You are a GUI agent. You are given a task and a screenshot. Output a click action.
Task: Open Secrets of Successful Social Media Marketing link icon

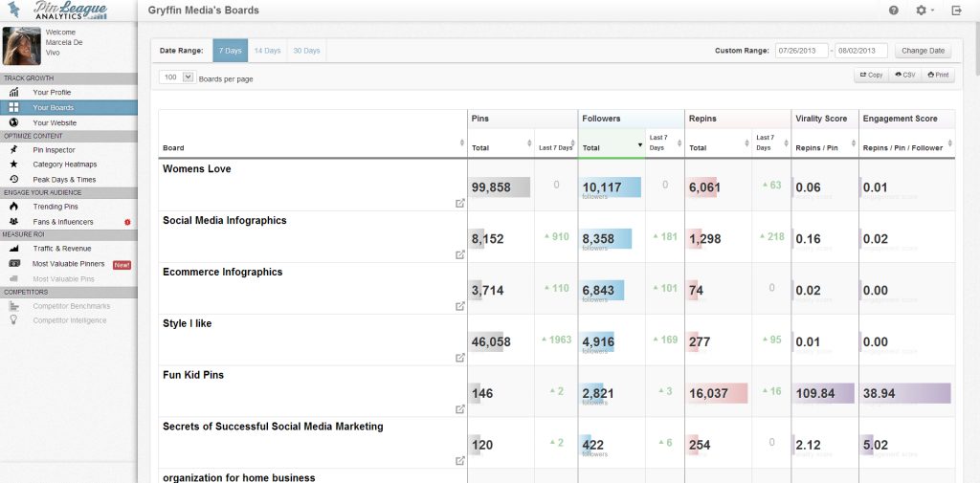[460, 461]
